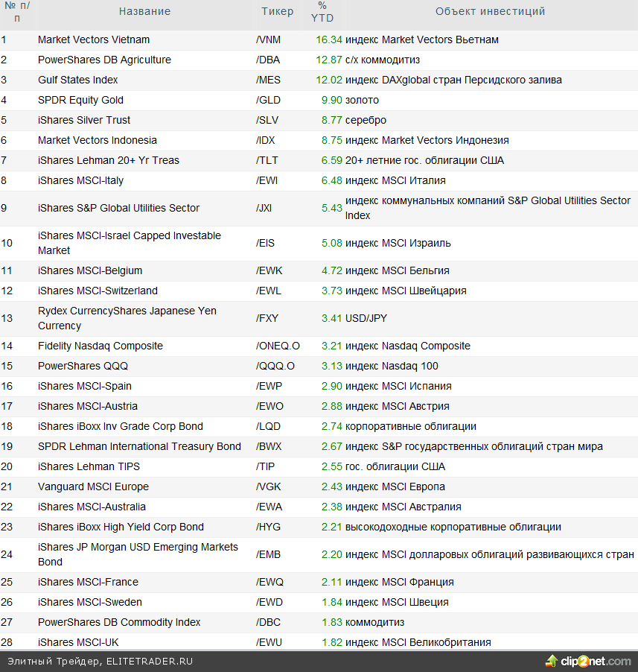638x672 pixels.
Task: Select the Vanguard MSCI Europe name
Action: point(93,486)
